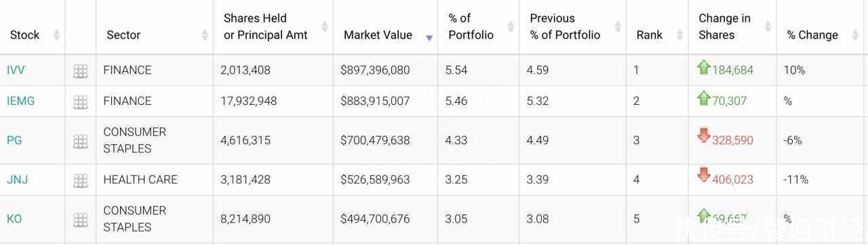Open the grid icon beside IVV
This screenshot has width=868, height=245.
(81, 70)
